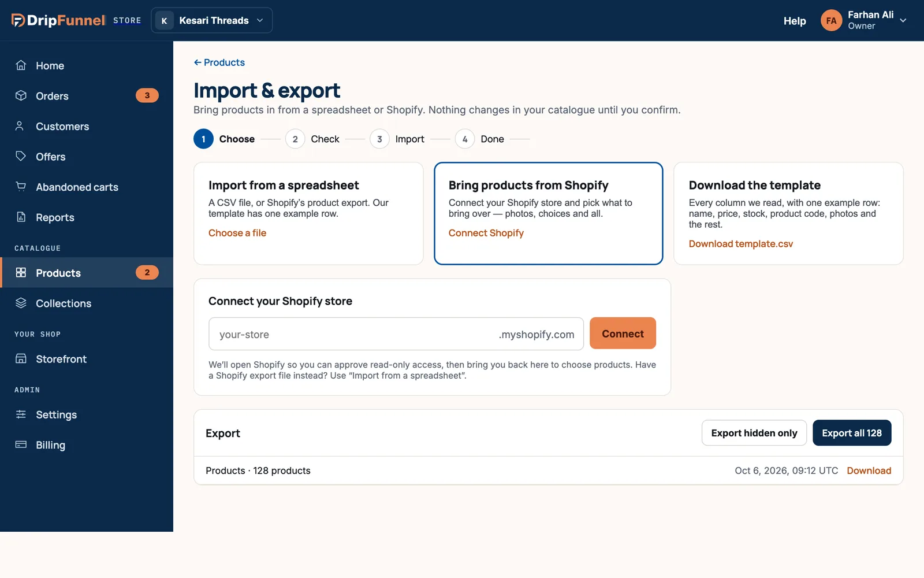The image size is (924, 578).
Task: Select the Import from a spreadsheet card
Action: point(308,213)
